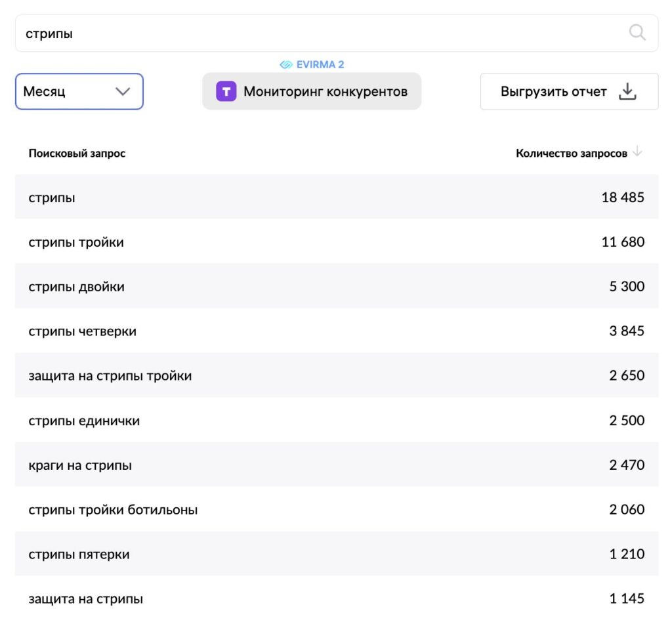Open the Месяц period dropdown
The height and width of the screenshot is (628, 672).
tap(79, 91)
